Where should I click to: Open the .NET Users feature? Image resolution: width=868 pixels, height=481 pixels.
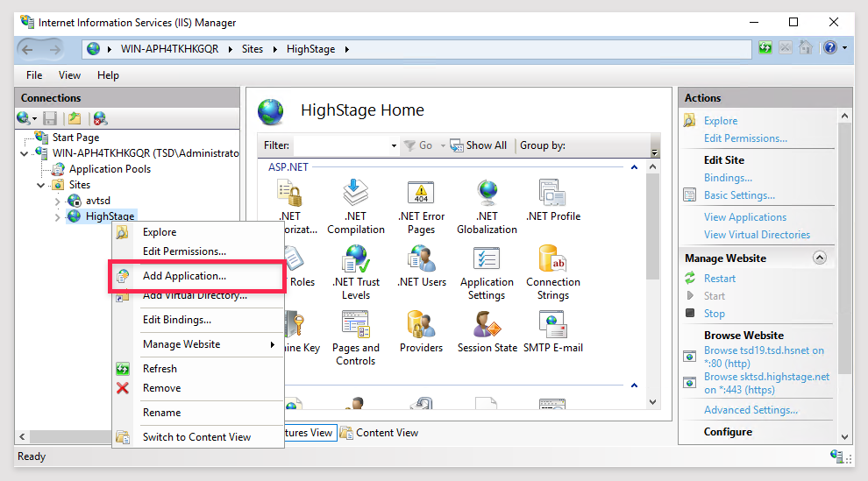tap(421, 266)
